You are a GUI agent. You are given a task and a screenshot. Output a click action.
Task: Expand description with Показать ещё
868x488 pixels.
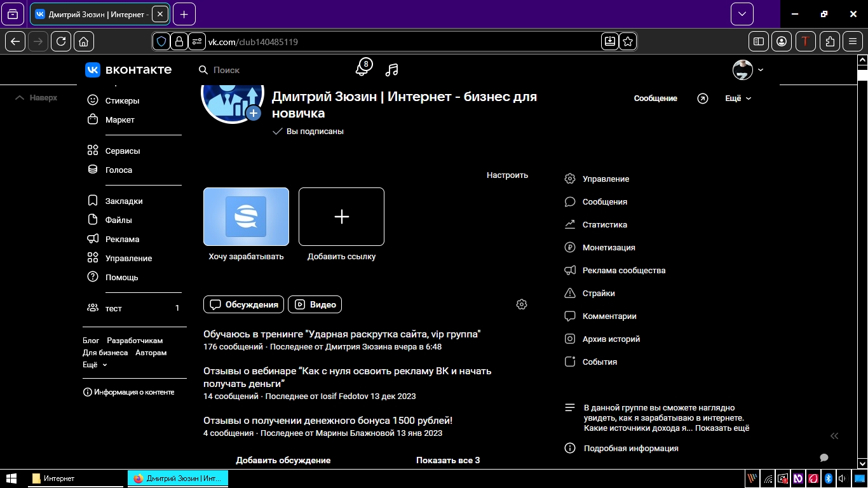[x=722, y=428]
